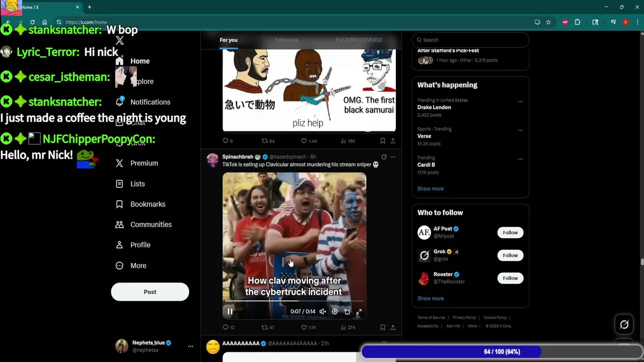Open the floating Grok button

(624, 325)
